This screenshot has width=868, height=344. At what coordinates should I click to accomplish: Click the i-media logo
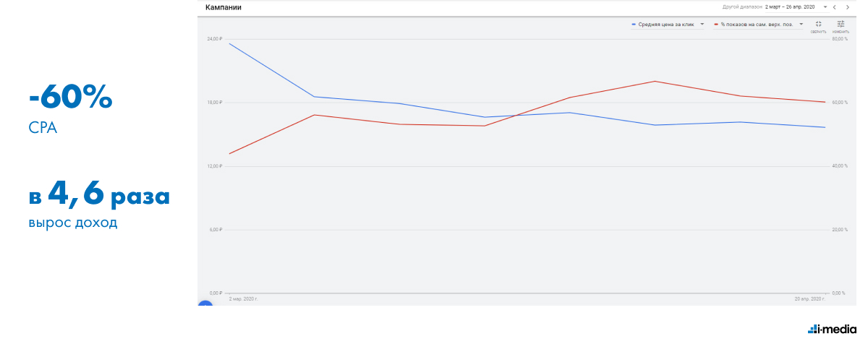[832, 329]
